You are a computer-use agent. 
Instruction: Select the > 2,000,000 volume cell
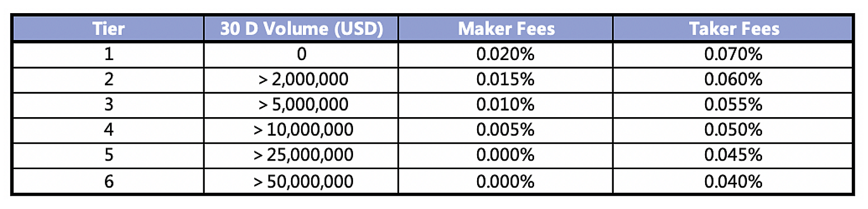[x=303, y=79]
